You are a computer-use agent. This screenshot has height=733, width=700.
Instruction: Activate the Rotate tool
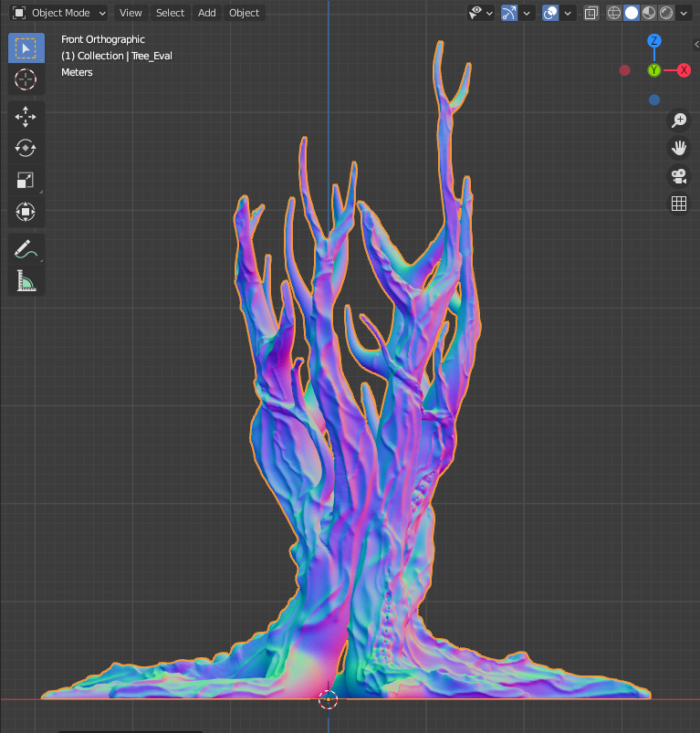pyautogui.click(x=26, y=148)
